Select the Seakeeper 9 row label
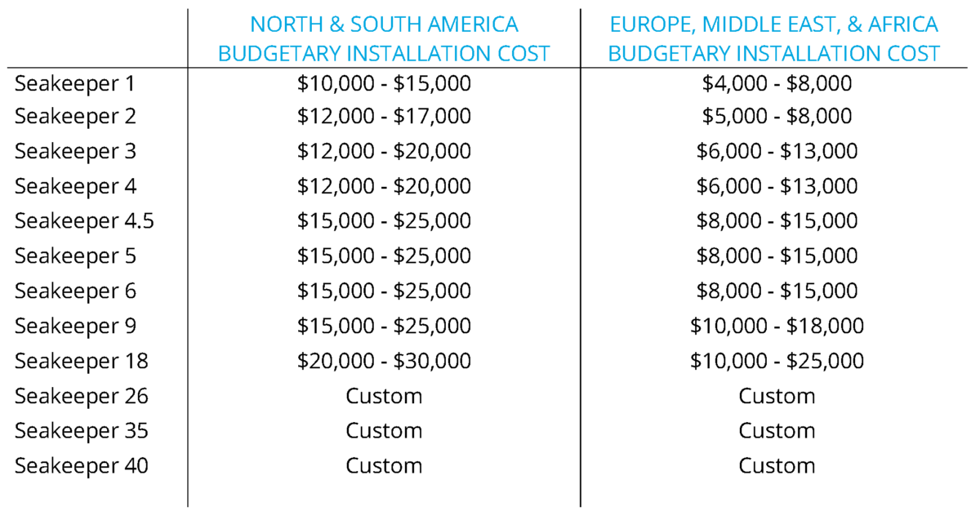Viewport: 980px width, 511px height. click(75, 327)
